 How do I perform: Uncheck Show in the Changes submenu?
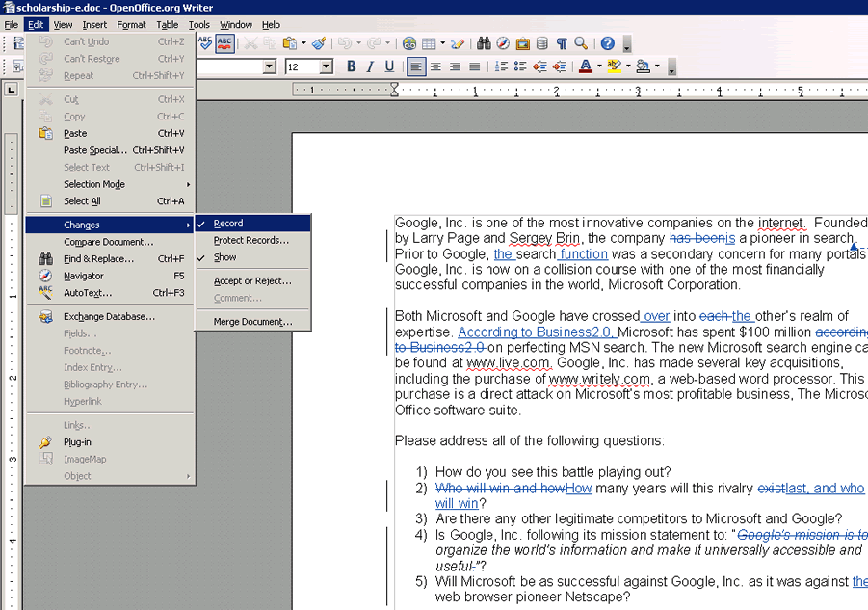tap(253, 257)
